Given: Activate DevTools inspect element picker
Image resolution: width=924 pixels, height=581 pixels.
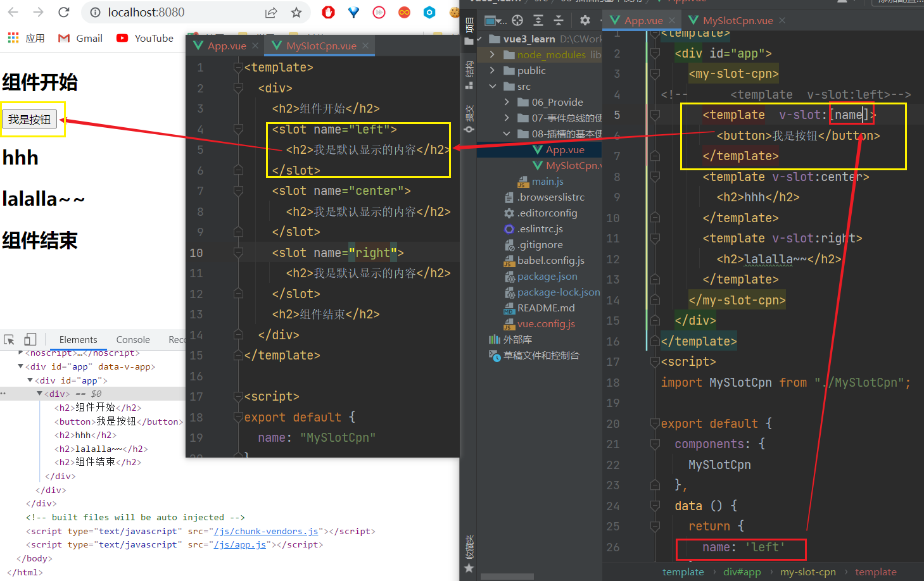Looking at the screenshot, I should click(x=9, y=339).
